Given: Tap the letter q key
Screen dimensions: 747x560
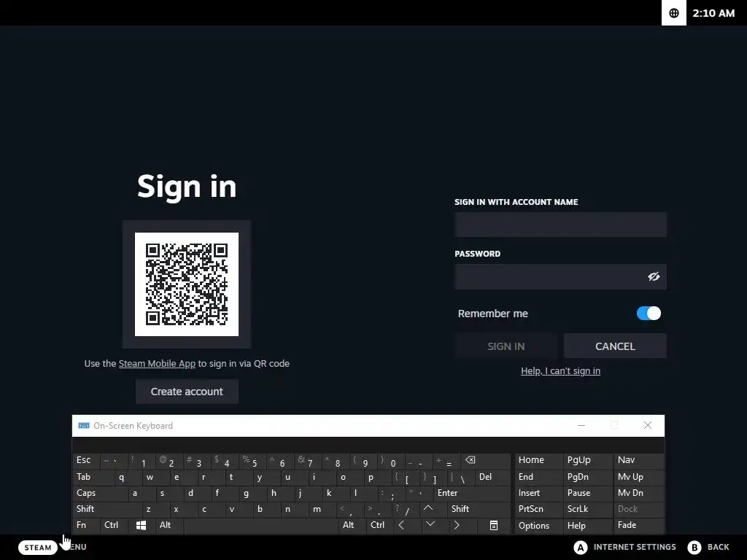Looking at the screenshot, I should [128, 477].
